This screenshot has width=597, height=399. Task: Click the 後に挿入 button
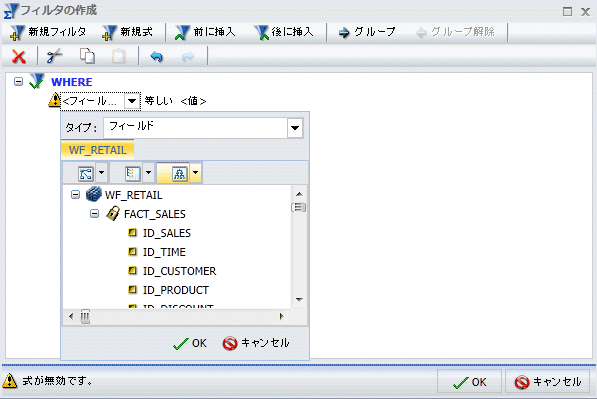click(x=284, y=32)
